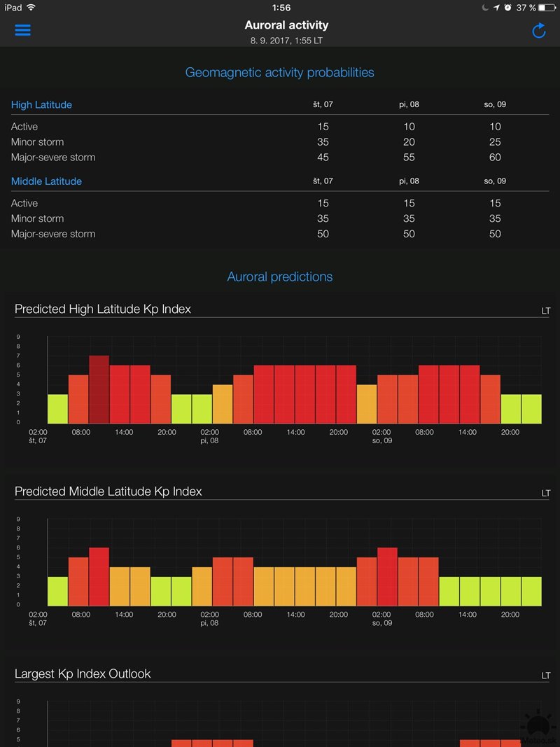Tap the Do Not Disturb moon icon
The width and height of the screenshot is (560, 747).
[486, 8]
